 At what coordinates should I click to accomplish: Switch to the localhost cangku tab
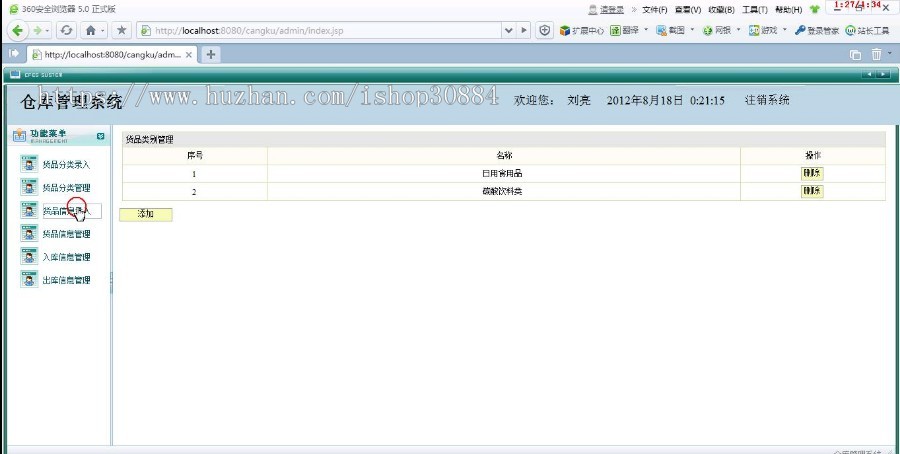[112, 55]
